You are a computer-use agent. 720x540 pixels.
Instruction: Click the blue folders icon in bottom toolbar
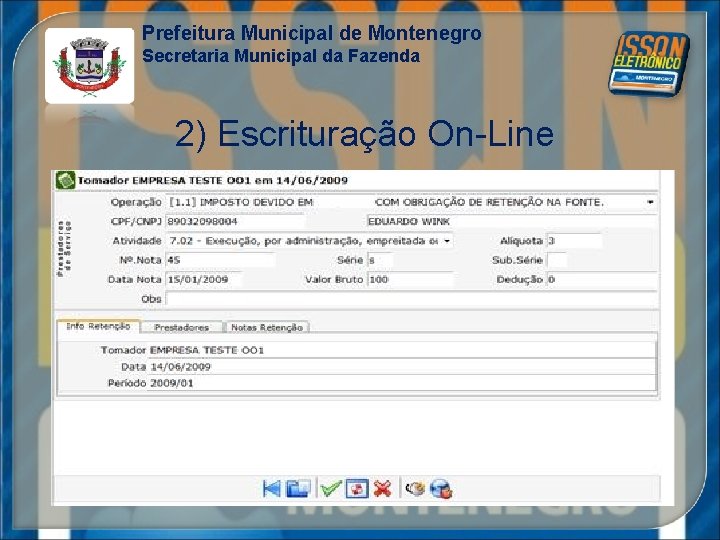[x=298, y=488]
